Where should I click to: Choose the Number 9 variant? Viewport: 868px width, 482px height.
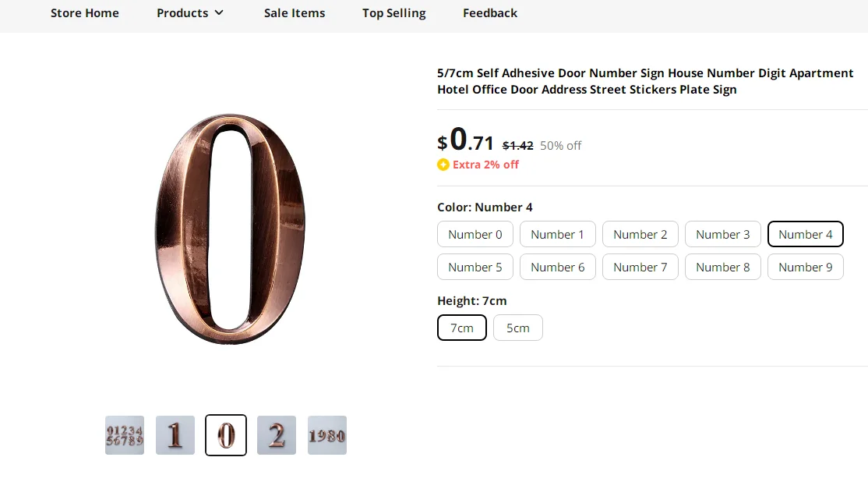[806, 267]
